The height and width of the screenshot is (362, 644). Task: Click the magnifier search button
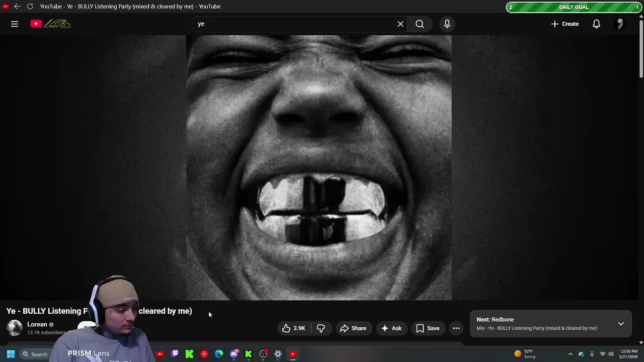coord(420,24)
